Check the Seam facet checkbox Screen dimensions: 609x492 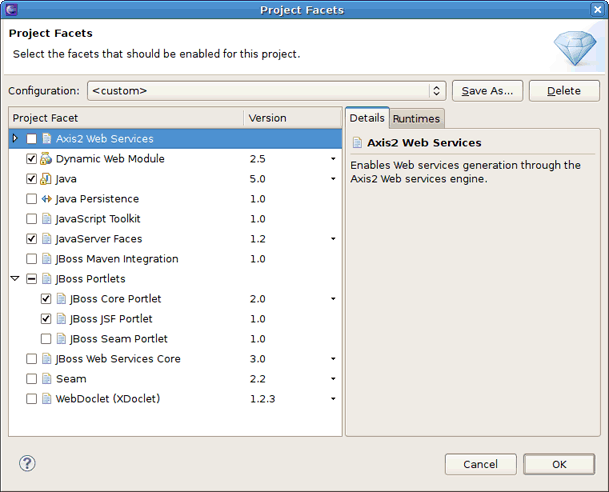click(31, 379)
